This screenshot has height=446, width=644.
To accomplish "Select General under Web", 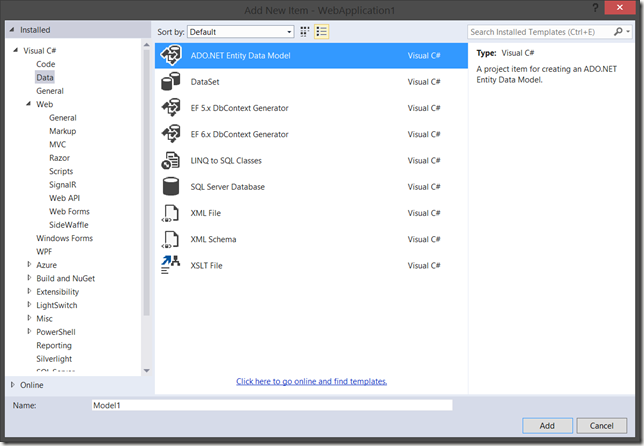I will (63, 117).
